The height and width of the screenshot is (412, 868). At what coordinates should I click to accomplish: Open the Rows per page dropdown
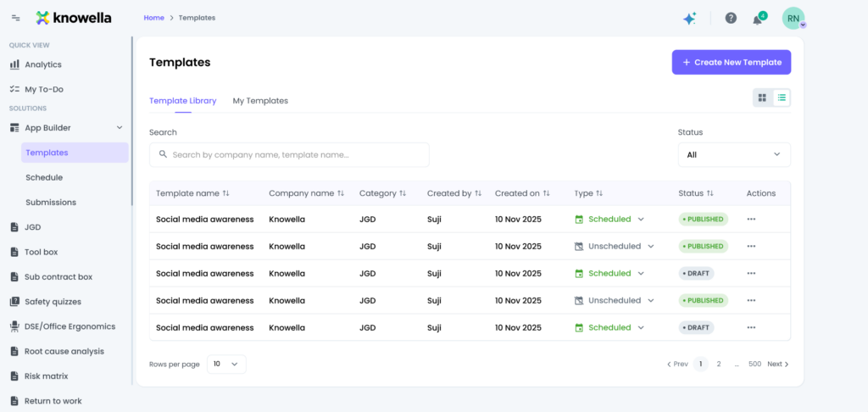[226, 364]
